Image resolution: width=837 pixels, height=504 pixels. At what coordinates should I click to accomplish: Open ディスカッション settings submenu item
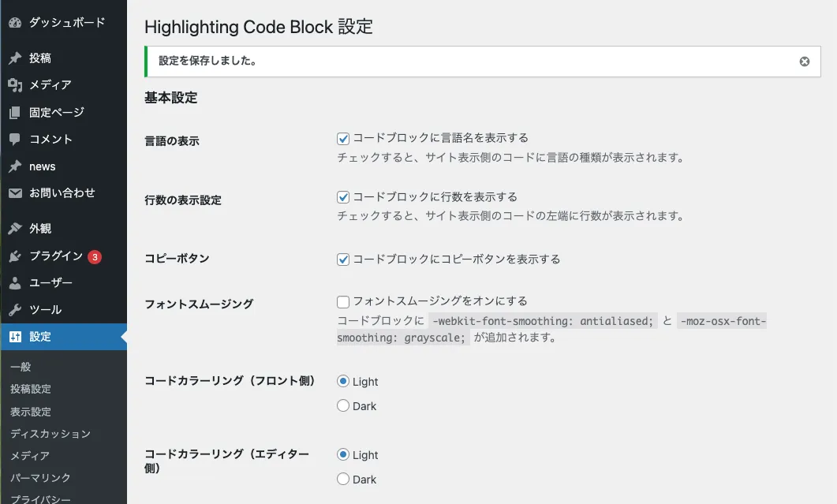50,434
